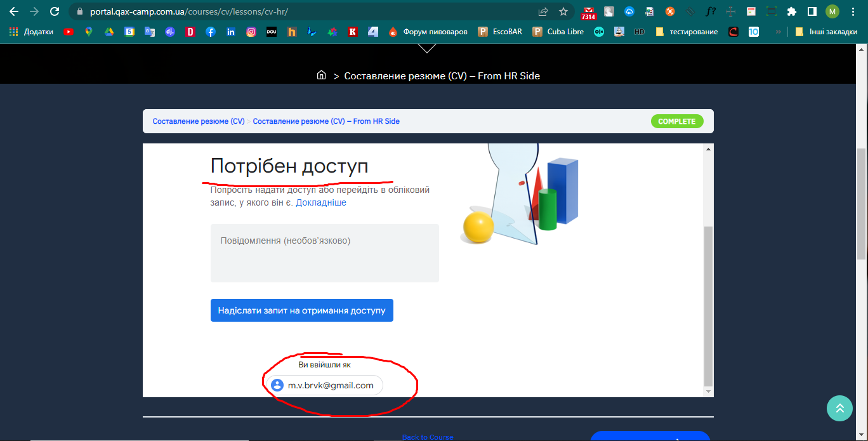
Task: Open the Extensions puzzle piece icon
Action: coord(792,11)
